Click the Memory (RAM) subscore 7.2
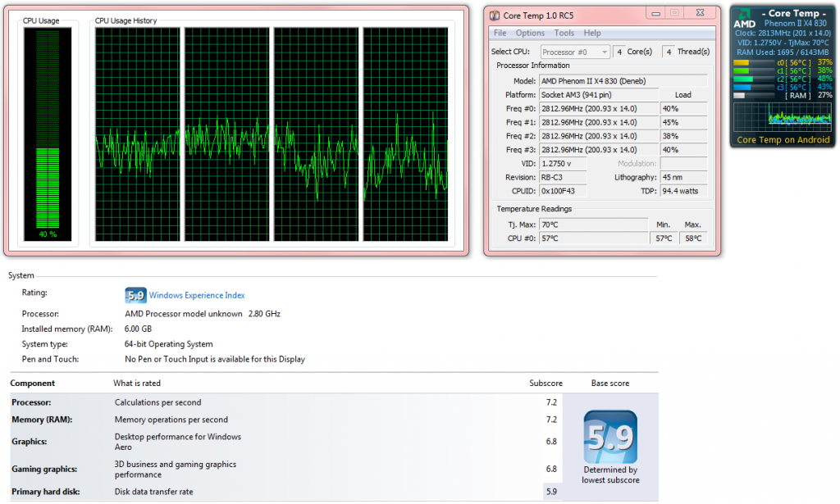 pos(551,420)
